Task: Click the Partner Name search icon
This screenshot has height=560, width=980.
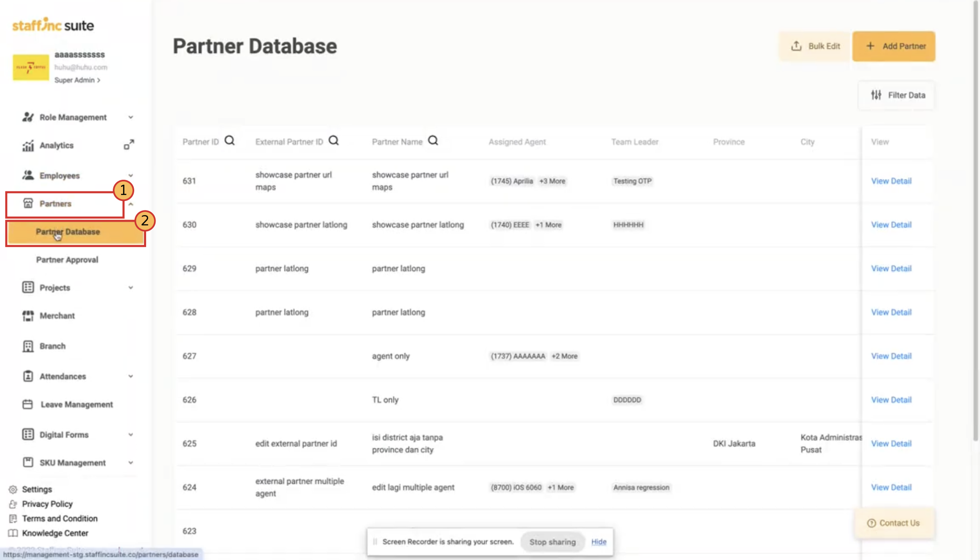Action: tap(433, 141)
